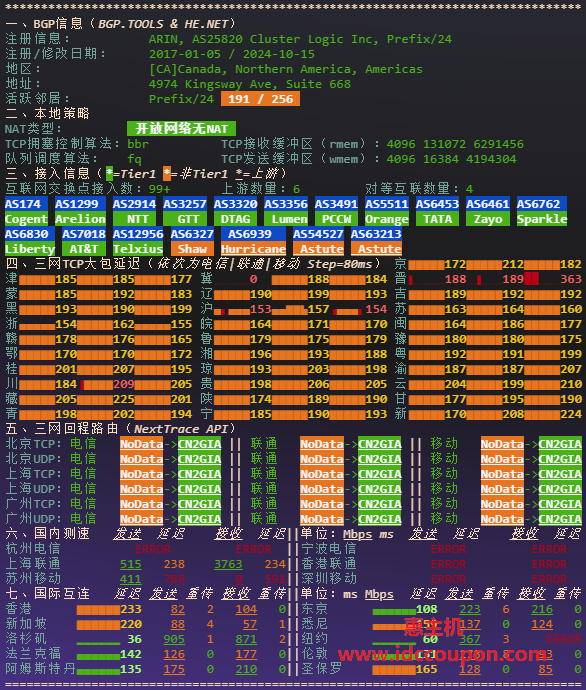Select the red 363 latency in 晋 row
586x690 pixels.
571,279
